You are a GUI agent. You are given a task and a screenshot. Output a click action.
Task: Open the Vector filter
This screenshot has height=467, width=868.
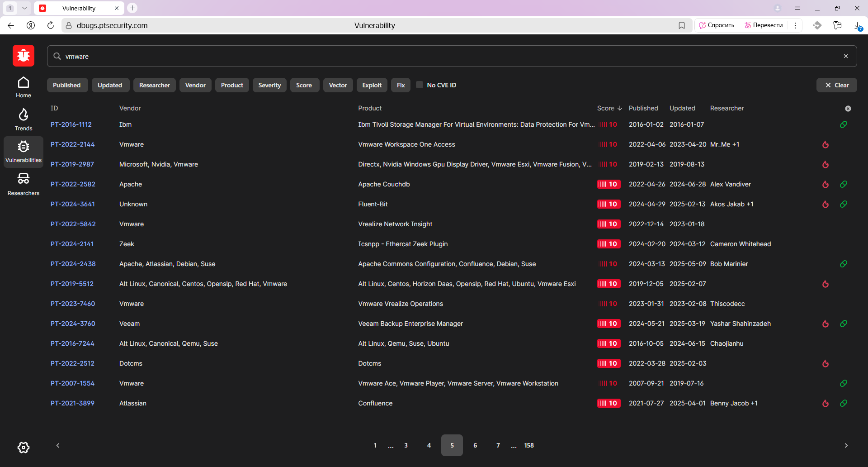pyautogui.click(x=338, y=85)
